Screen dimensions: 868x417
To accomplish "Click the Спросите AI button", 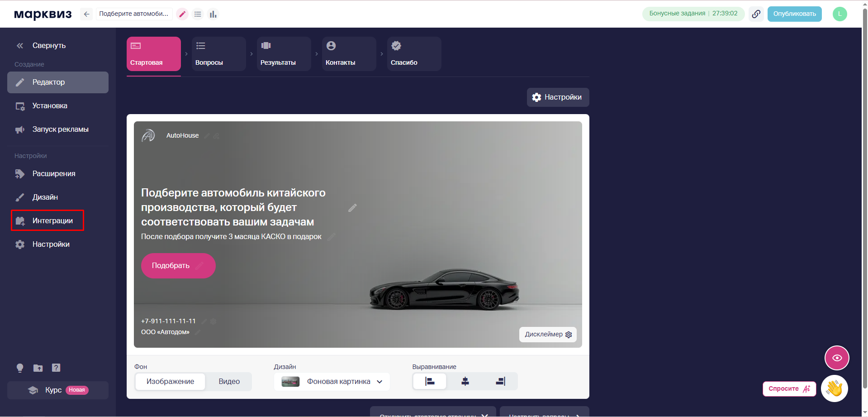I will click(x=789, y=389).
